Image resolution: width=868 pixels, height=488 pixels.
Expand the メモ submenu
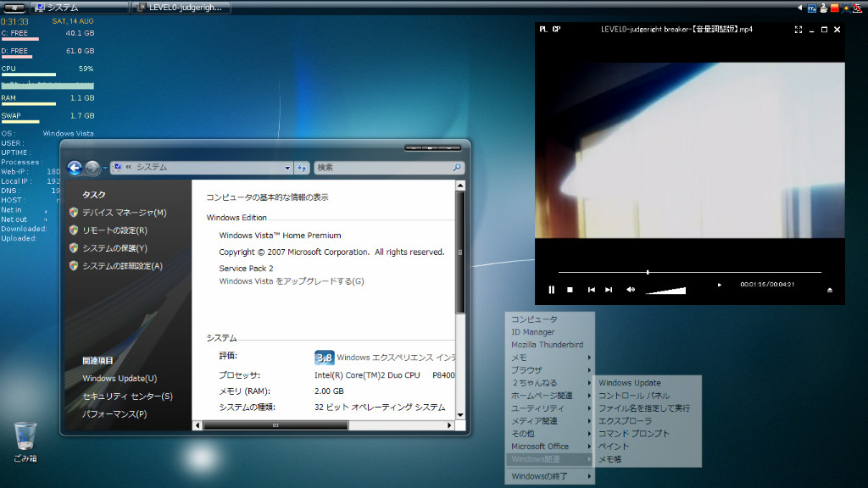click(x=550, y=358)
